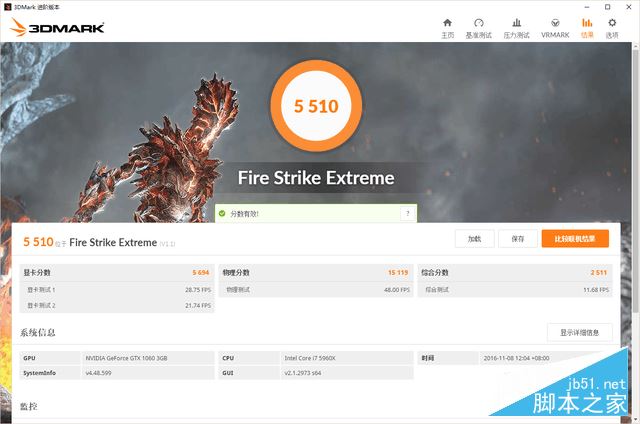Image resolution: width=640 pixels, height=424 pixels.
Task: Click the orange 比较联机结果 compare button
Action: click(x=575, y=239)
